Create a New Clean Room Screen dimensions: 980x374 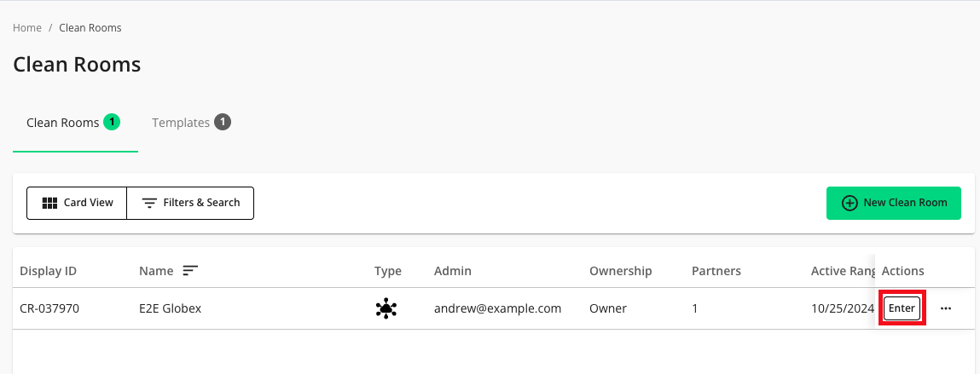pyautogui.click(x=893, y=203)
